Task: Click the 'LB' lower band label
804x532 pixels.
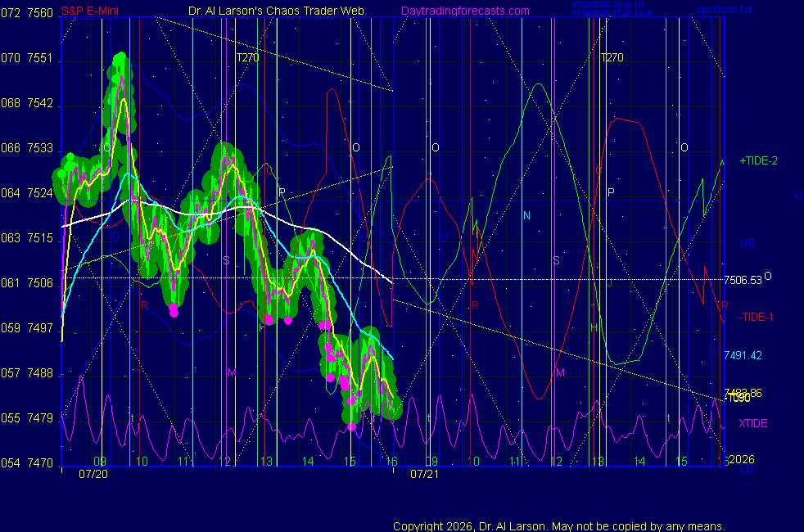Action: [746, 468]
